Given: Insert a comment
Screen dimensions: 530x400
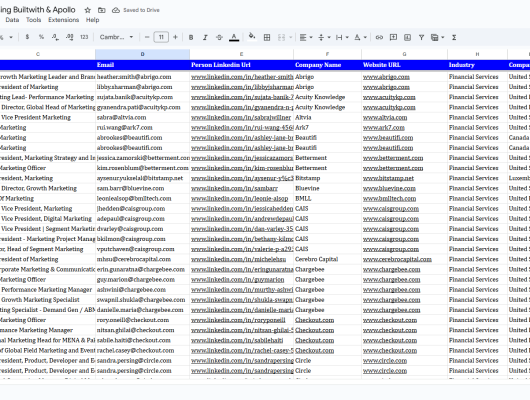Looking at the screenshot, I should pos(393,37).
